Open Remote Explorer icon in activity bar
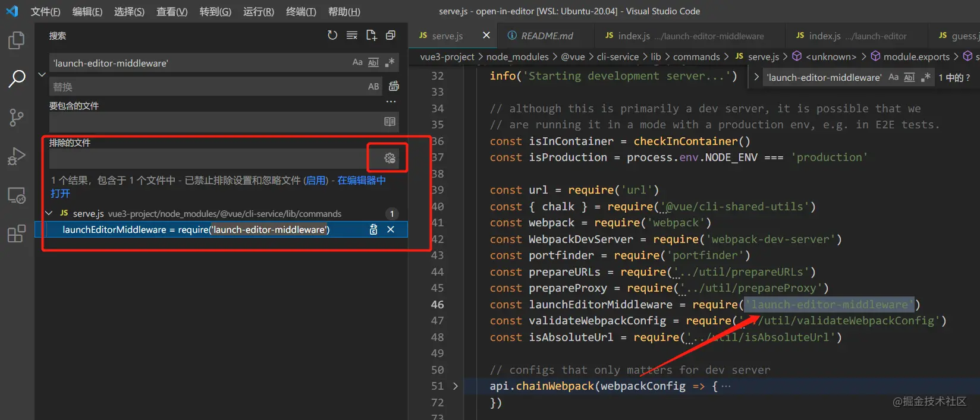The width and height of the screenshot is (980, 420). [17, 195]
